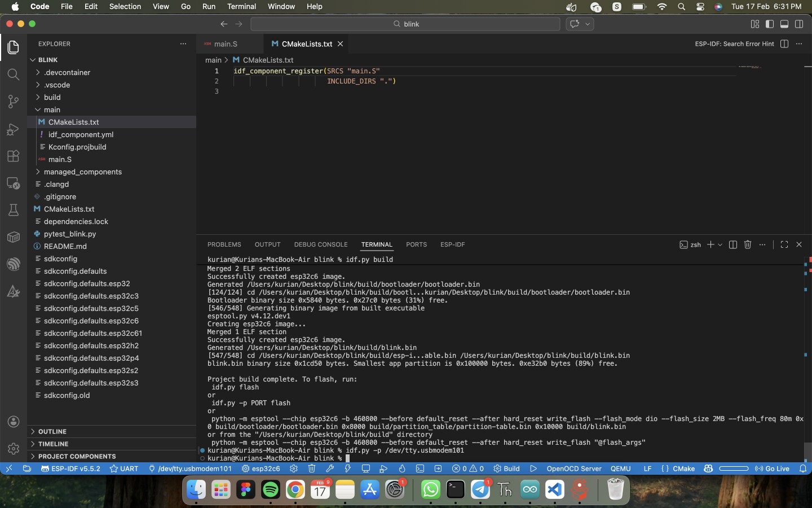Switch to the PORTS panel tab
Image resolution: width=812 pixels, height=508 pixels.
[x=416, y=244]
